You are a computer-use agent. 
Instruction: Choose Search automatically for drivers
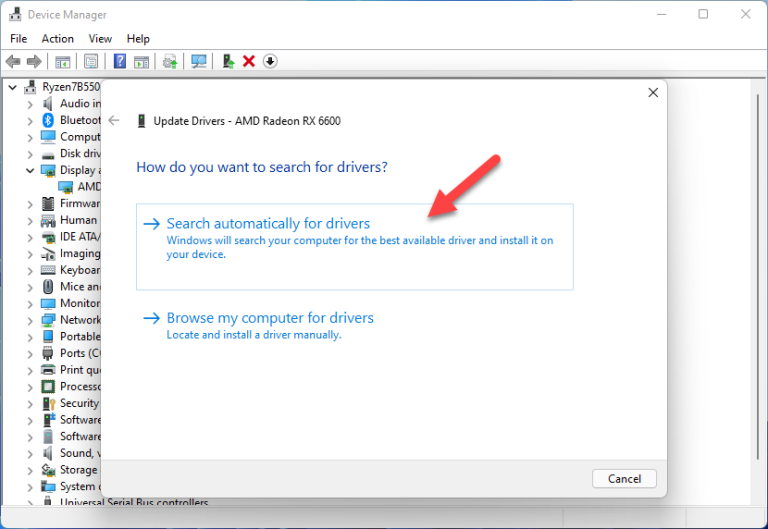(x=355, y=247)
